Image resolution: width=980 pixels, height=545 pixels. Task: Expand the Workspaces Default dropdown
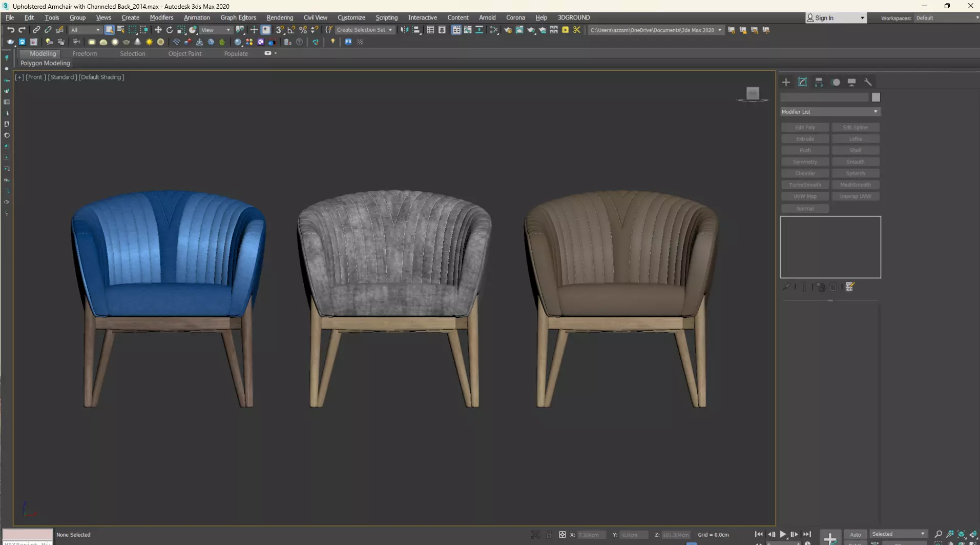947,18
